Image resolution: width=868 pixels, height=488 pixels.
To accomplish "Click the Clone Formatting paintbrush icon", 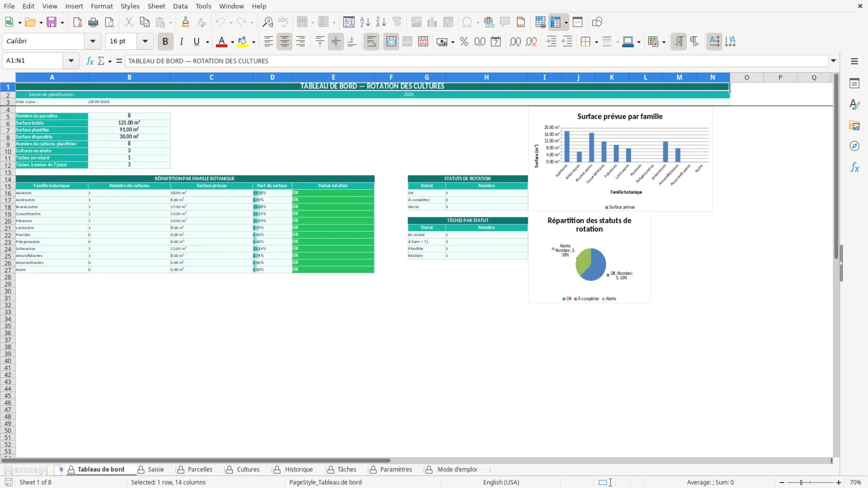I will (x=186, y=22).
